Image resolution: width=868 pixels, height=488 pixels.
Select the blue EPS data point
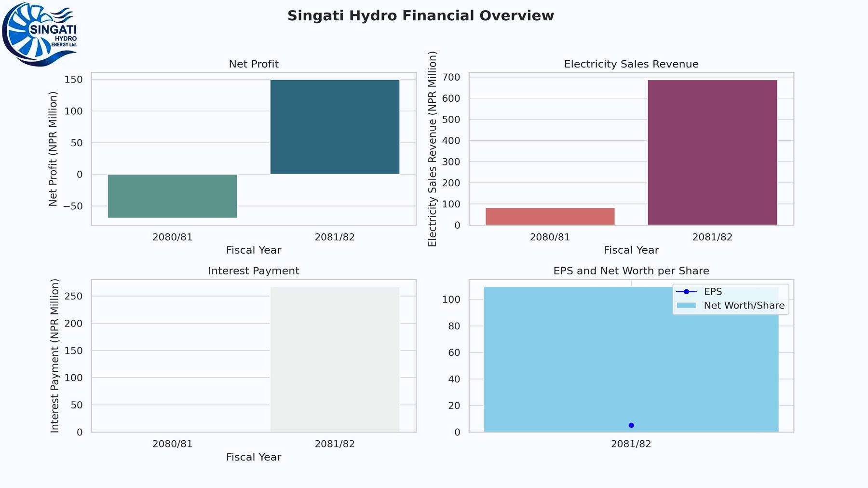coord(631,425)
